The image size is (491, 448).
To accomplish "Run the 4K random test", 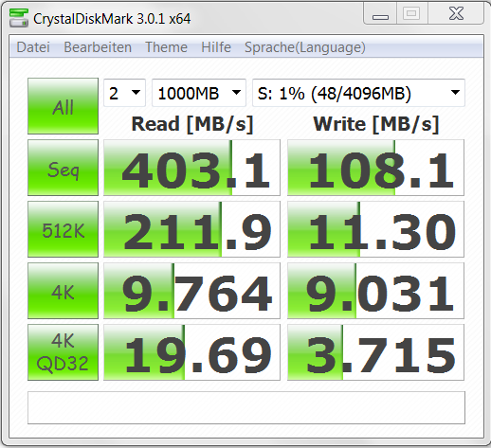I will 63,291.
